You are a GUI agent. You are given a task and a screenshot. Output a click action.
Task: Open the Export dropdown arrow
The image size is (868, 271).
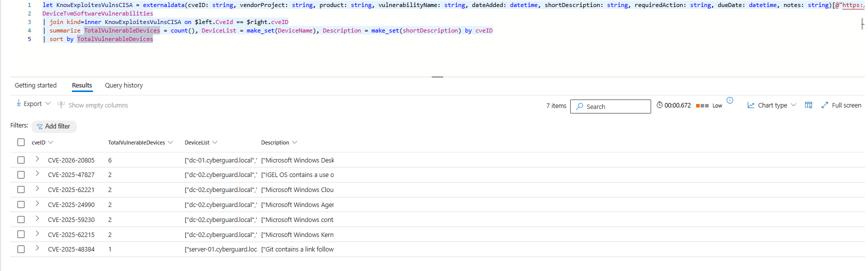coord(48,103)
